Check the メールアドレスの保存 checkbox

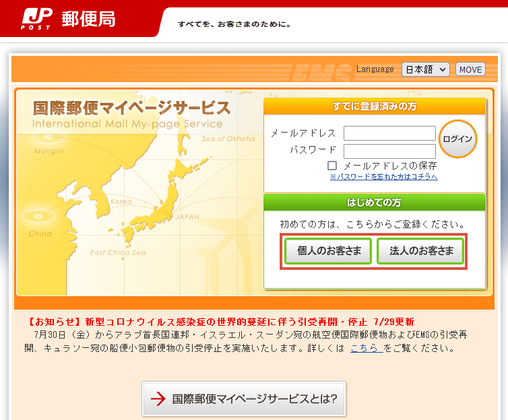[332, 166]
